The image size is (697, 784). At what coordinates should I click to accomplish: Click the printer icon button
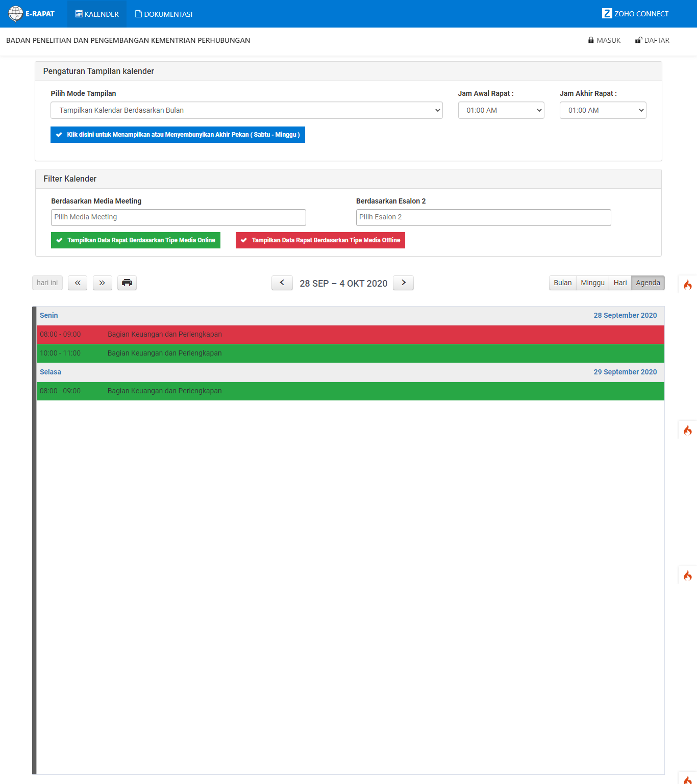point(127,283)
